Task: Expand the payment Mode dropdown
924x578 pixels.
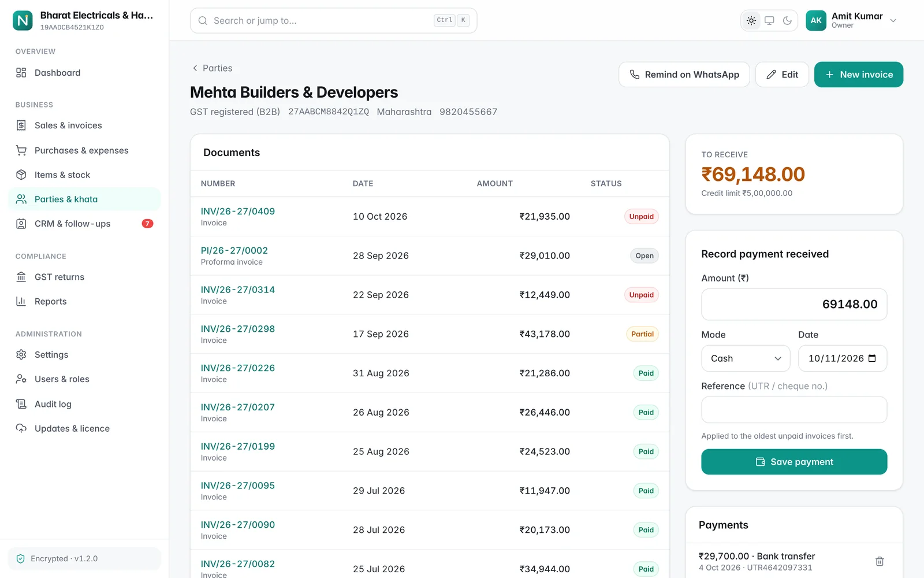Action: [x=746, y=358]
